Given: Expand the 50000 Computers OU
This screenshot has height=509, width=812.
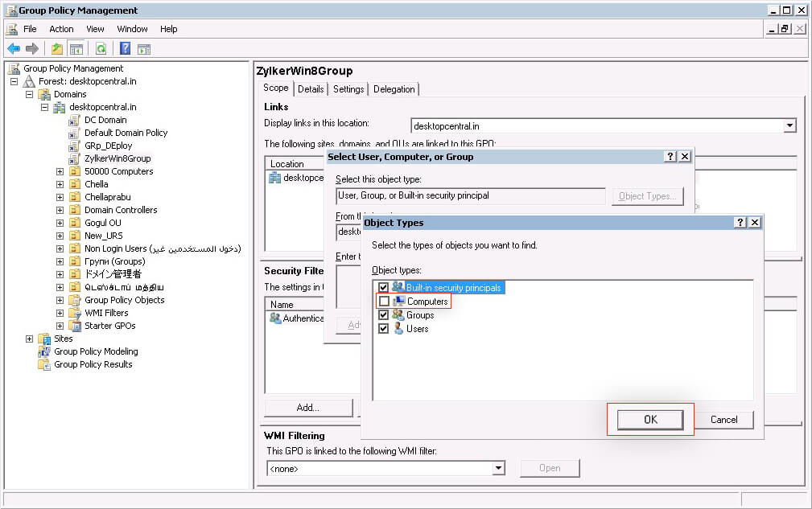Looking at the screenshot, I should [60, 171].
